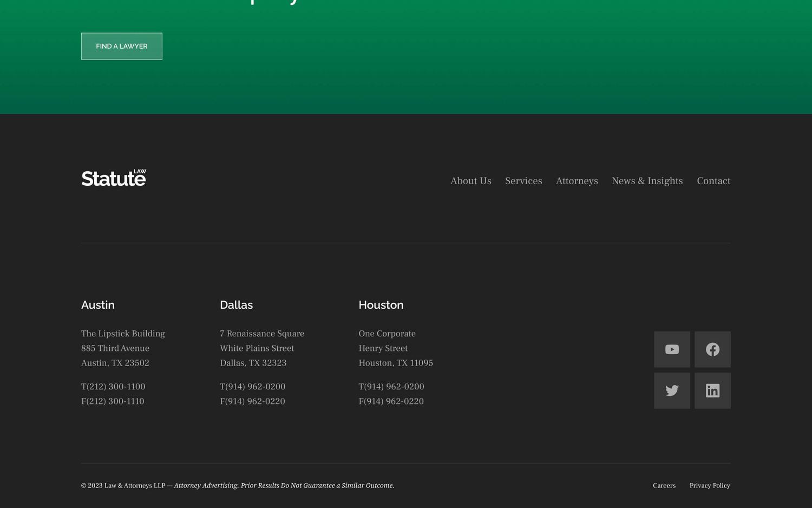Open the Twitter profile icon
The height and width of the screenshot is (508, 812).
(x=671, y=390)
